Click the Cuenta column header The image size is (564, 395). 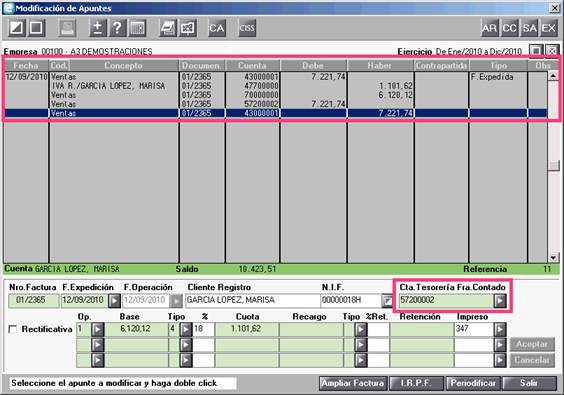[253, 65]
